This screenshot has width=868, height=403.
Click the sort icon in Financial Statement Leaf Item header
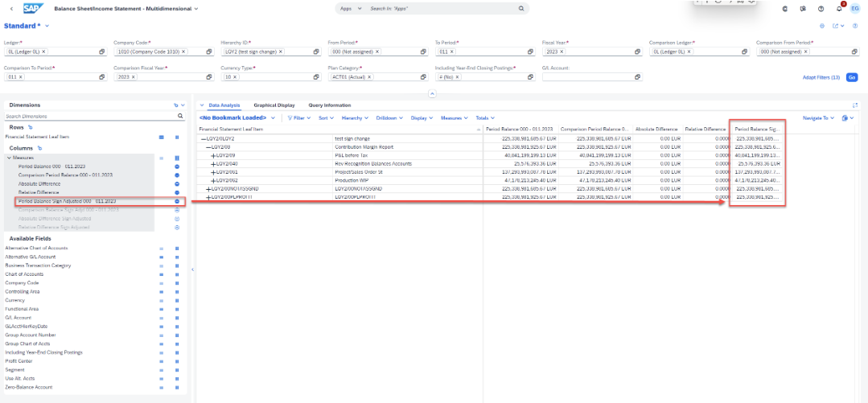coord(479,129)
